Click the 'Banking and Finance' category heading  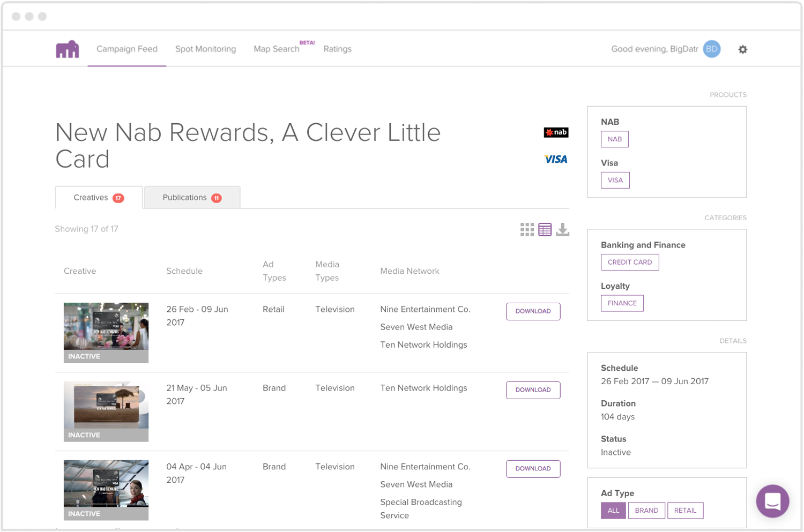tap(643, 245)
